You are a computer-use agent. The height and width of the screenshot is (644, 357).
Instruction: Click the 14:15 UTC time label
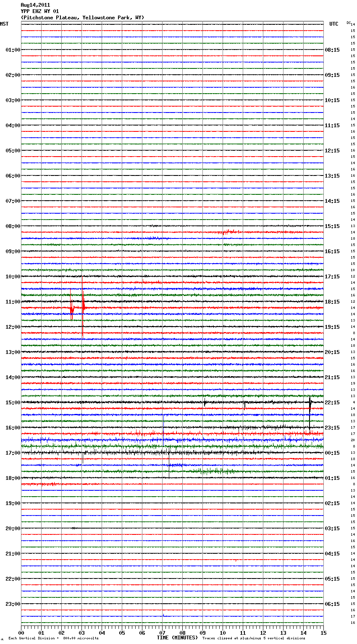tap(332, 201)
